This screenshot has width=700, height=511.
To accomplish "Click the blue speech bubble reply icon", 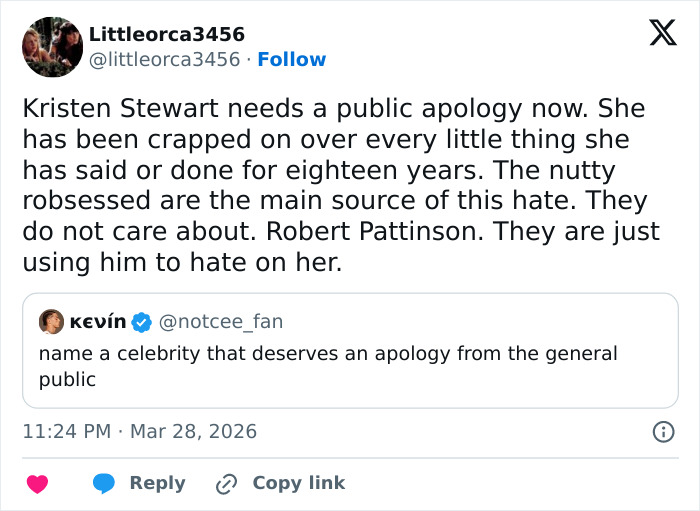I will (x=104, y=483).
